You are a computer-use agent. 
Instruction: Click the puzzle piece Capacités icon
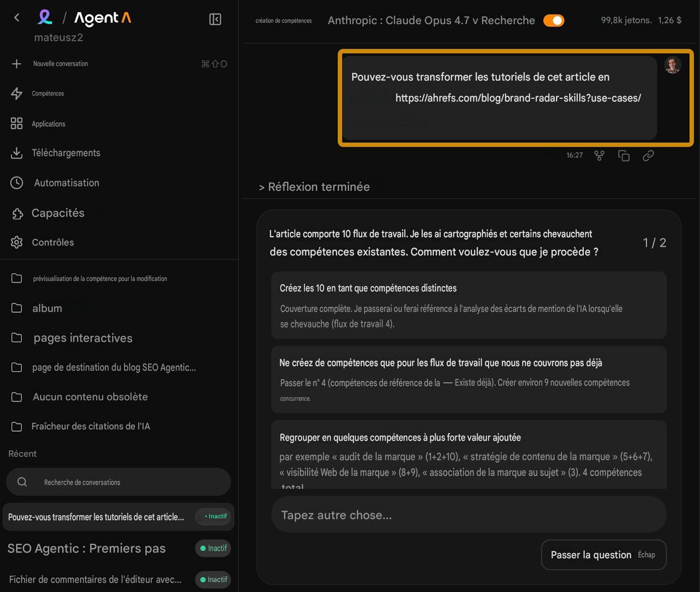click(17, 214)
